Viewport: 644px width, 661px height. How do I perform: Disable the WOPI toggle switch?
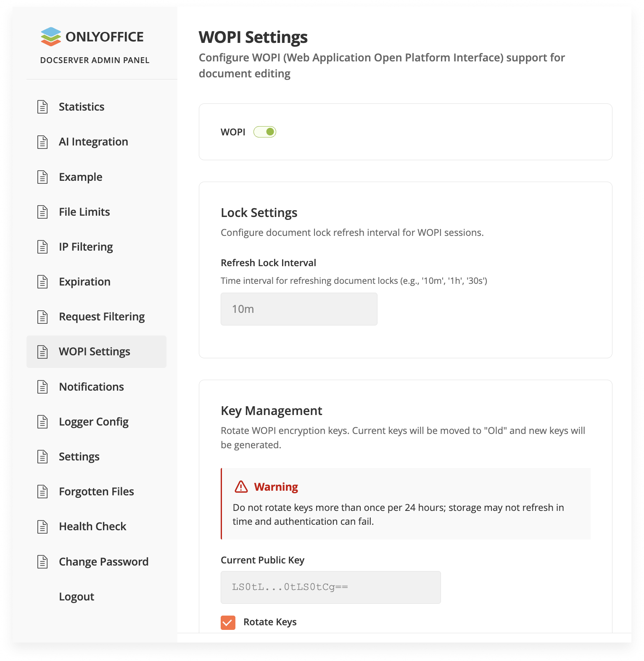265,132
